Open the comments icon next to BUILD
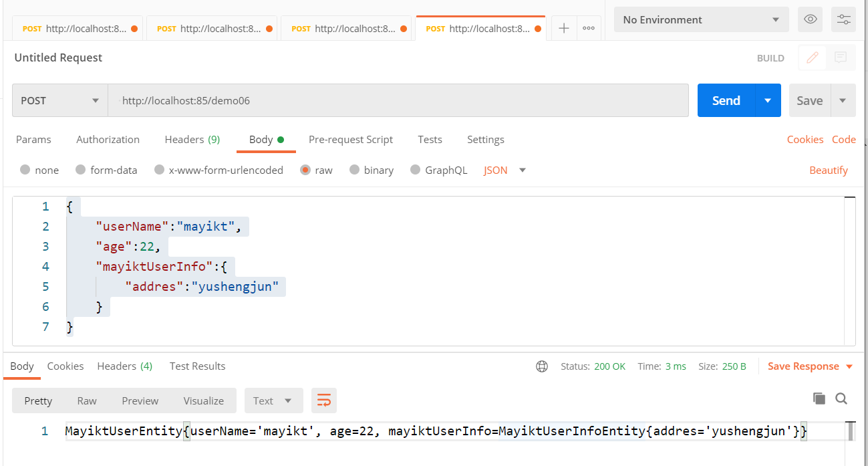This screenshot has width=868, height=466. point(841,57)
